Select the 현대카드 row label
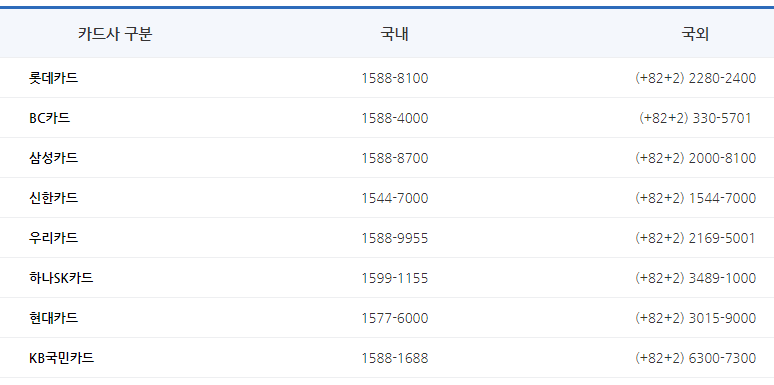 [x=53, y=318]
